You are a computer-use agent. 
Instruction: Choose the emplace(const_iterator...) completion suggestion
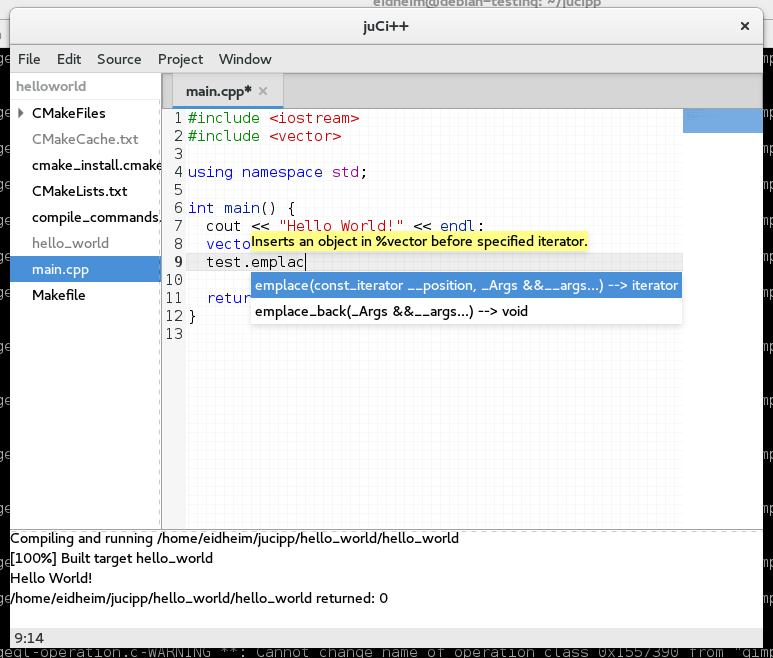pyautogui.click(x=466, y=286)
